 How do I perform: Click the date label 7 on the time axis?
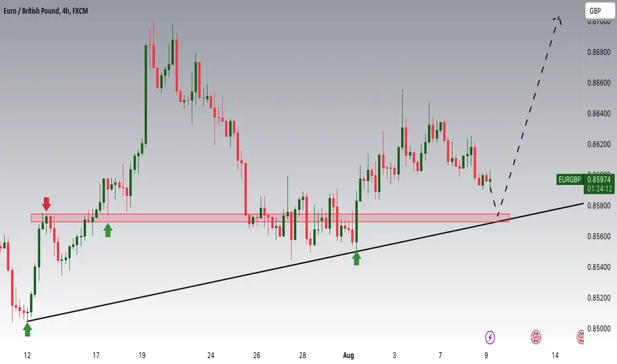tap(440, 355)
